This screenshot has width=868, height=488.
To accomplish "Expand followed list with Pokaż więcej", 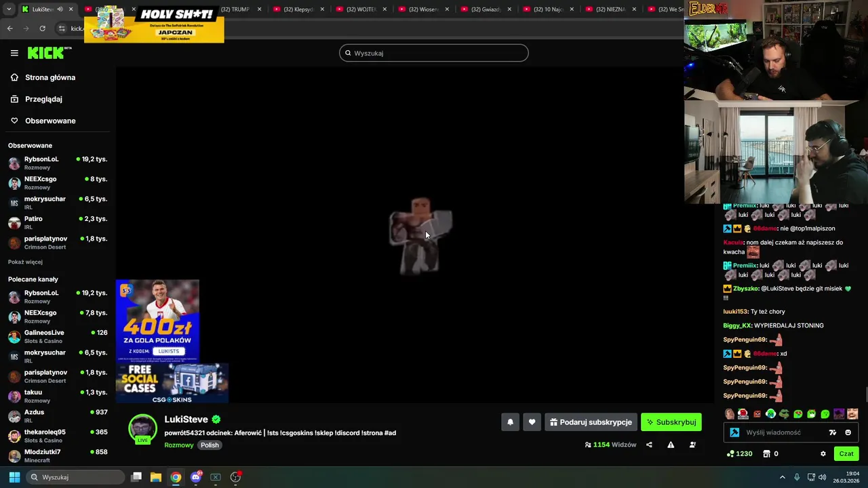I will 25,262.
